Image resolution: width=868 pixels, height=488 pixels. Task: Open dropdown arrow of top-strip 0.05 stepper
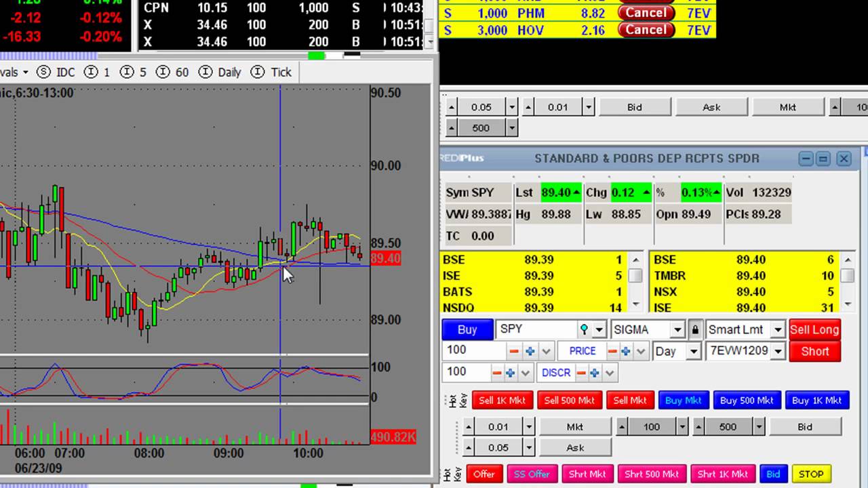512,107
